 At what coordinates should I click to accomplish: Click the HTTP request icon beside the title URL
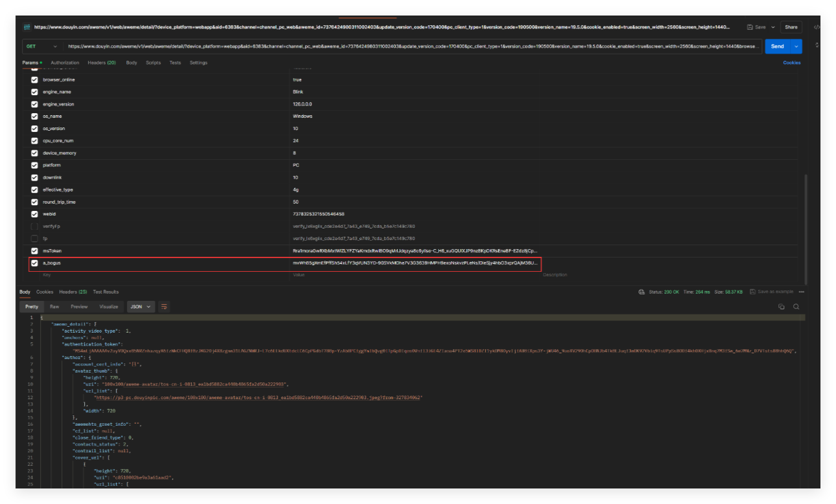27,27
